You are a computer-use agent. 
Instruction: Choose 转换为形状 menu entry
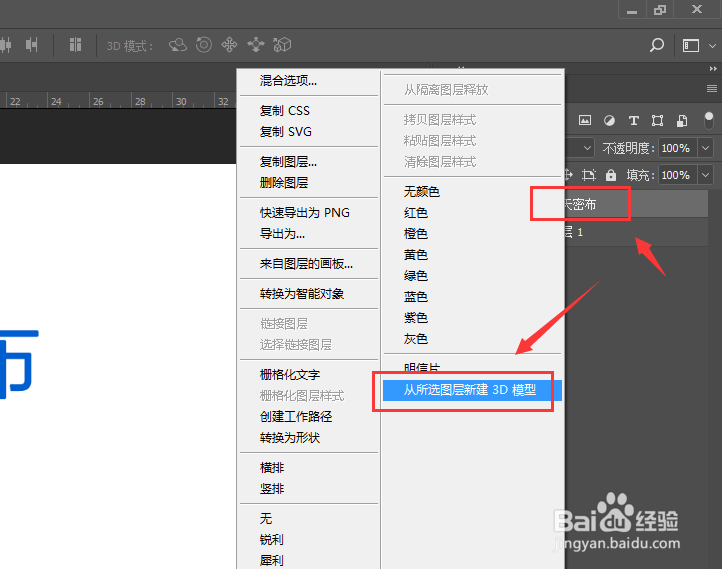click(x=290, y=438)
